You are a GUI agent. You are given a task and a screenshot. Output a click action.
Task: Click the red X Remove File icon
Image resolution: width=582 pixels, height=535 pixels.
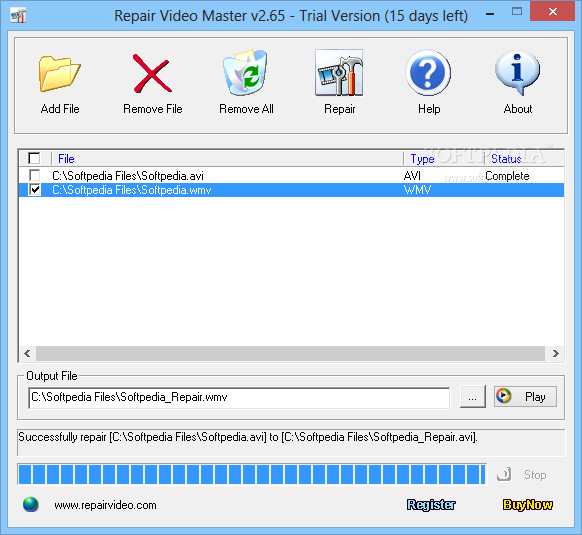152,73
